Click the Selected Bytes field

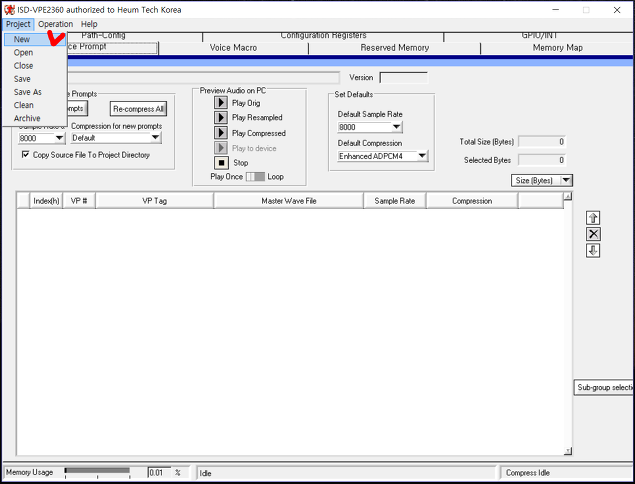[x=542, y=160]
